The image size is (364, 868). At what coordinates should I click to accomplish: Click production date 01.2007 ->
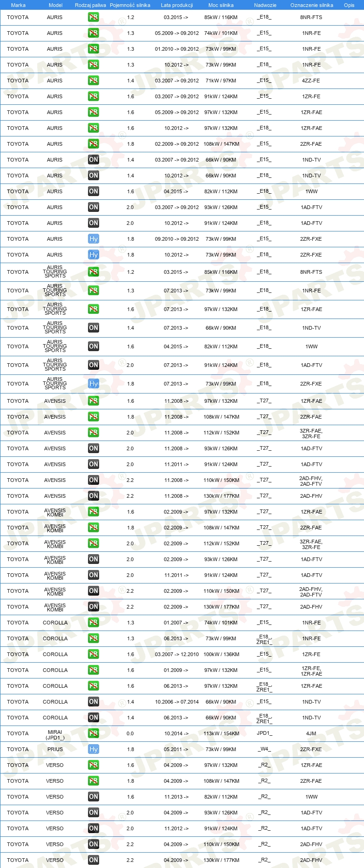click(176, 623)
